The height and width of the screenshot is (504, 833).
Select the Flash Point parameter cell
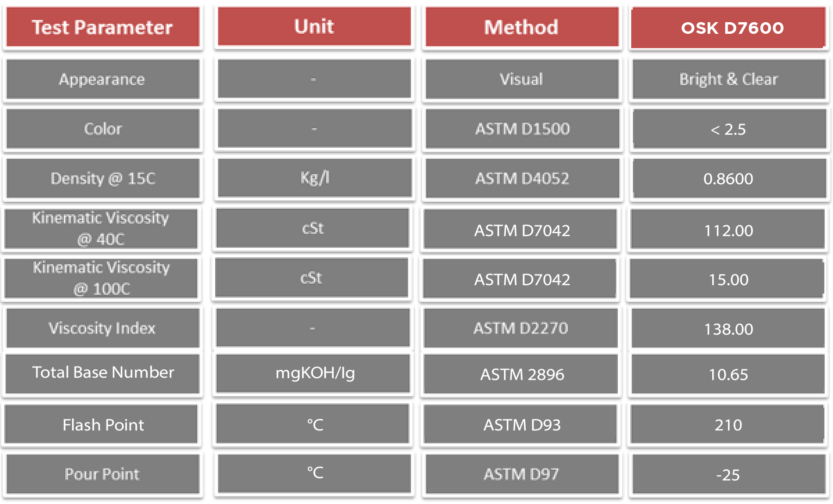point(102,424)
